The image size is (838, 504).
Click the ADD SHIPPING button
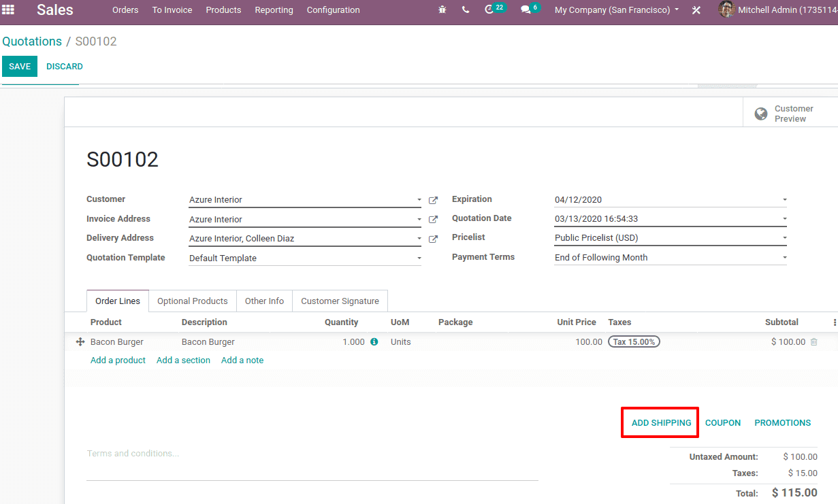tap(661, 422)
